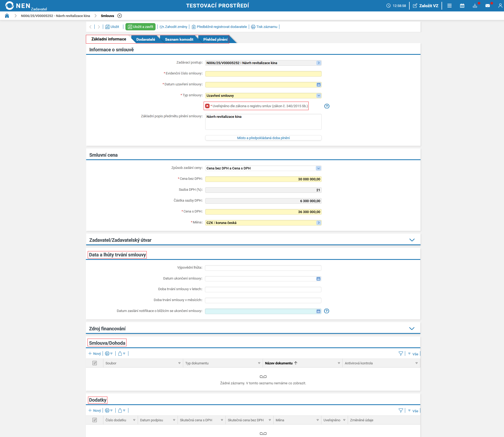Open the hamburger menu icon
The height and width of the screenshot is (437, 504).
pyautogui.click(x=449, y=6)
